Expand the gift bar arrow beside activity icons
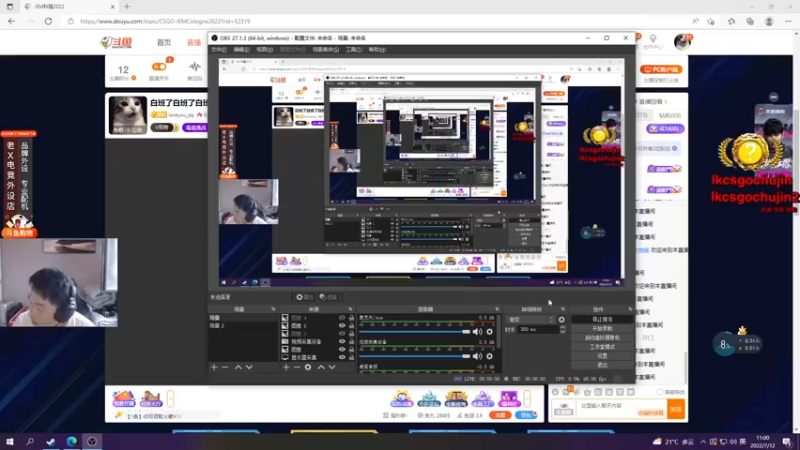This screenshot has width=800, height=450. (x=527, y=398)
